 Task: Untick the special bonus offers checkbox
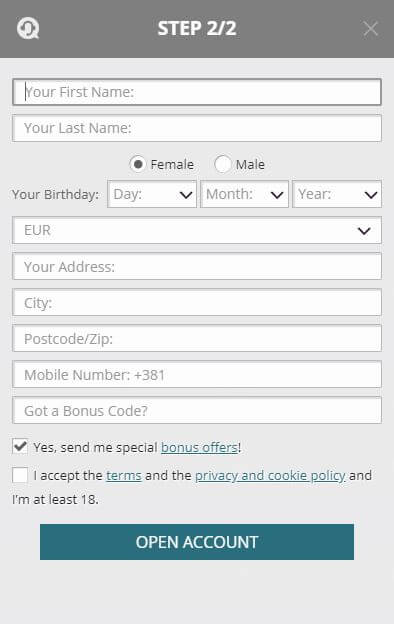tap(20, 447)
